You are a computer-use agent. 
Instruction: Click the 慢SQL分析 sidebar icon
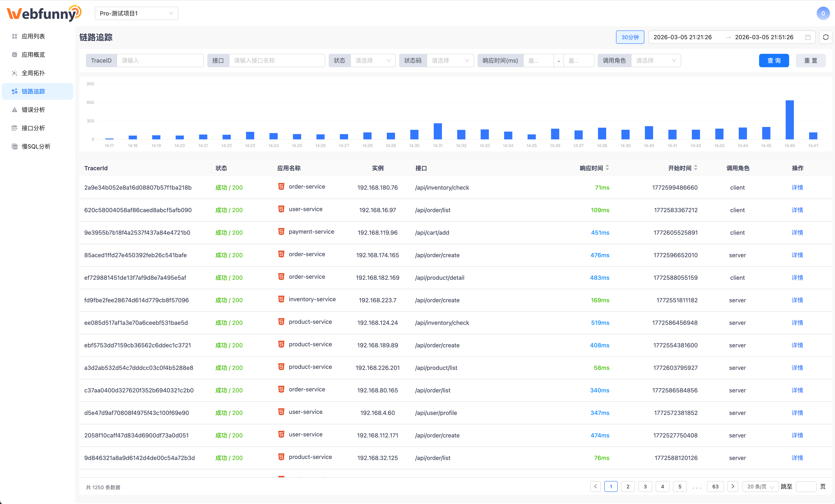click(15, 146)
